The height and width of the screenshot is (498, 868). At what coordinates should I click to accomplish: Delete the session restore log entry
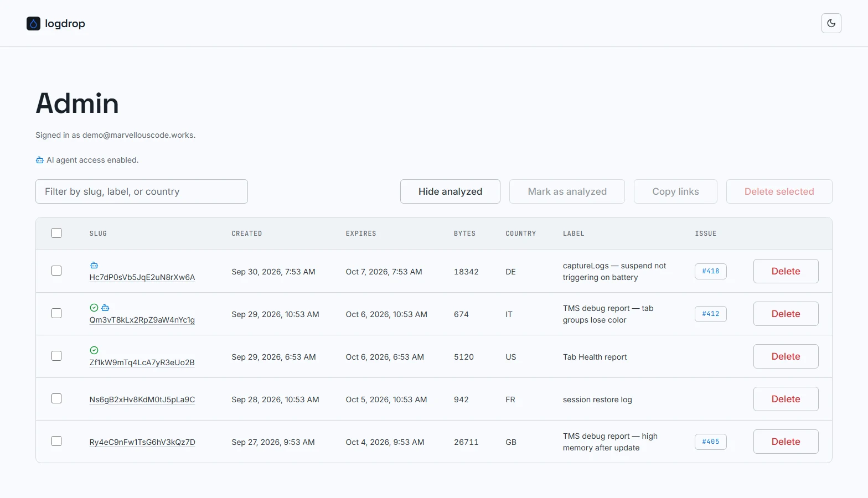(x=786, y=399)
